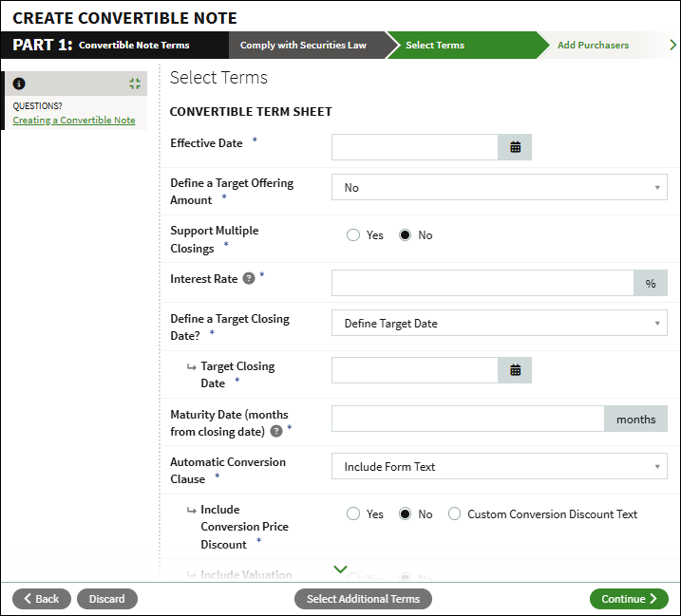Viewport: 681px width, 616px height.
Task: Click Maturity Date help question mark
Action: coord(276,431)
